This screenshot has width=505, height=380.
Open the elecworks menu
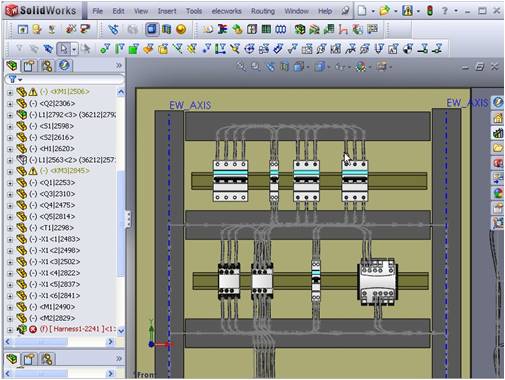click(x=226, y=11)
